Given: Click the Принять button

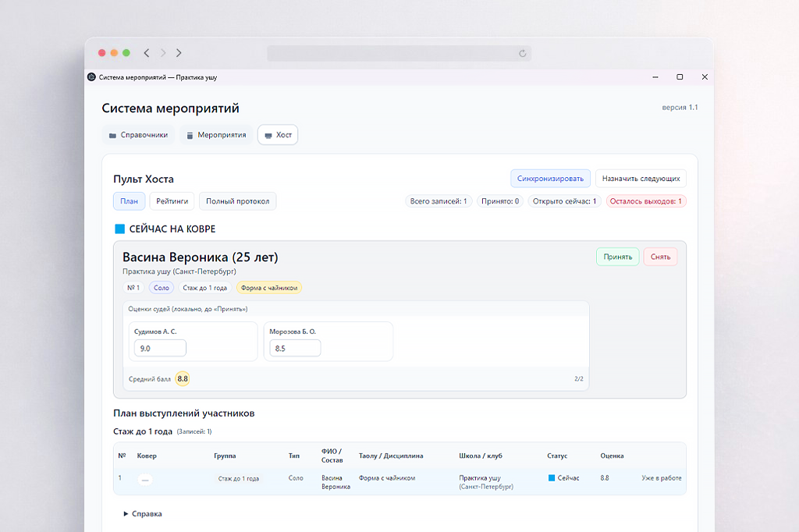Looking at the screenshot, I should [x=617, y=257].
